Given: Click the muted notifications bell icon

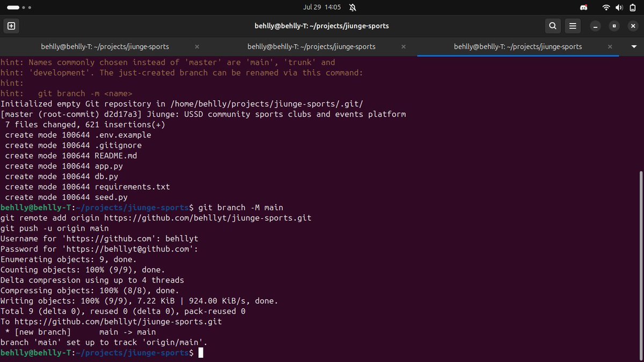Looking at the screenshot, I should [x=353, y=8].
